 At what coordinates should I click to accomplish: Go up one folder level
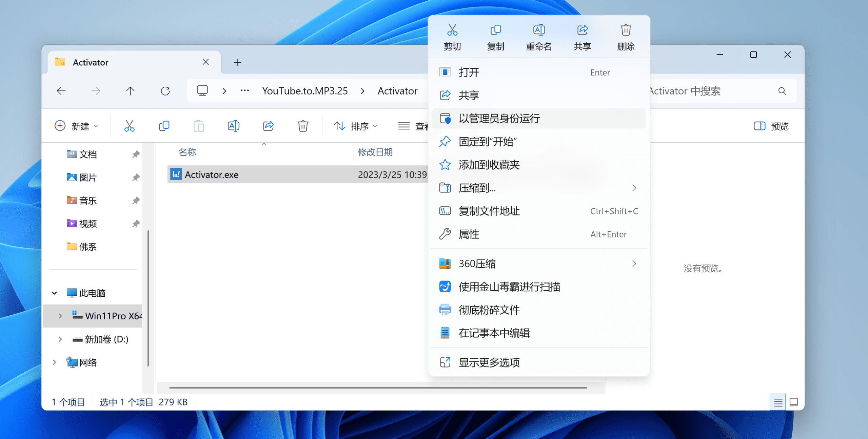tap(130, 91)
